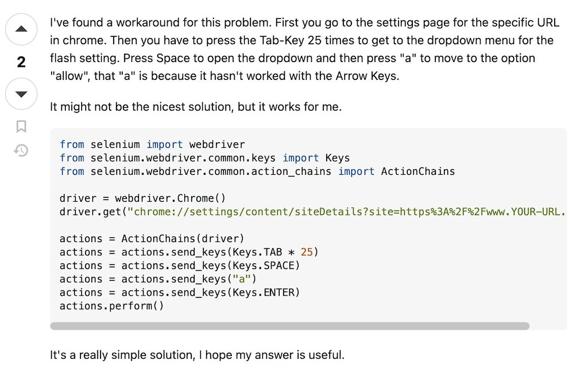Screen dimensions: 588x372
Task: Click the vote count number 2
Action: [x=21, y=62]
